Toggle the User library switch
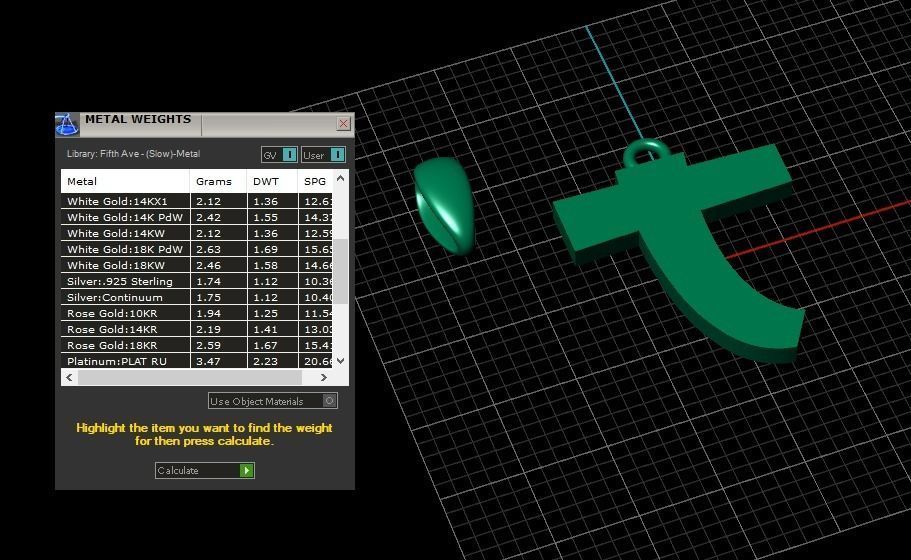The height and width of the screenshot is (560, 911). [323, 155]
